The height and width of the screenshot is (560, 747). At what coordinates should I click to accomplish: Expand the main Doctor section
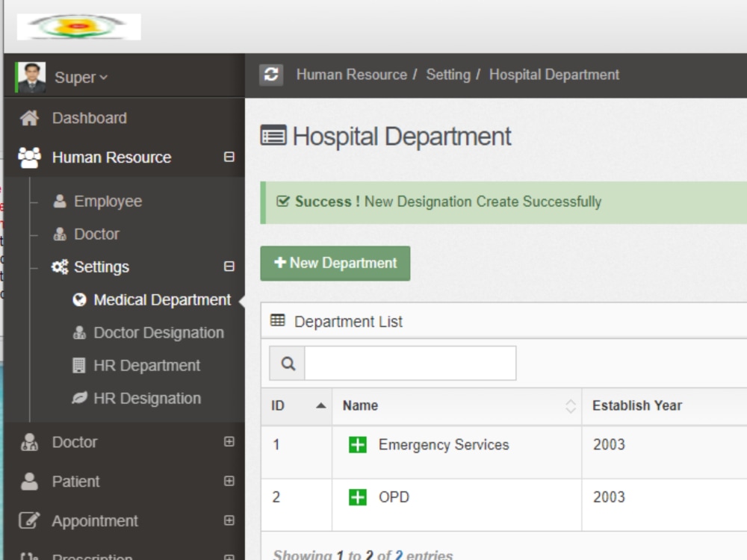[x=229, y=441]
